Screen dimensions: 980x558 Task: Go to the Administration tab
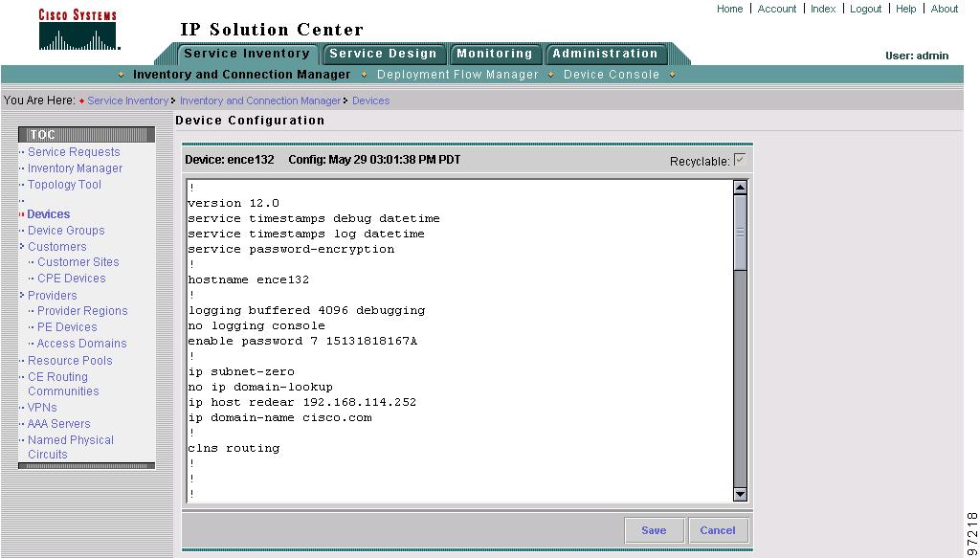click(x=605, y=54)
